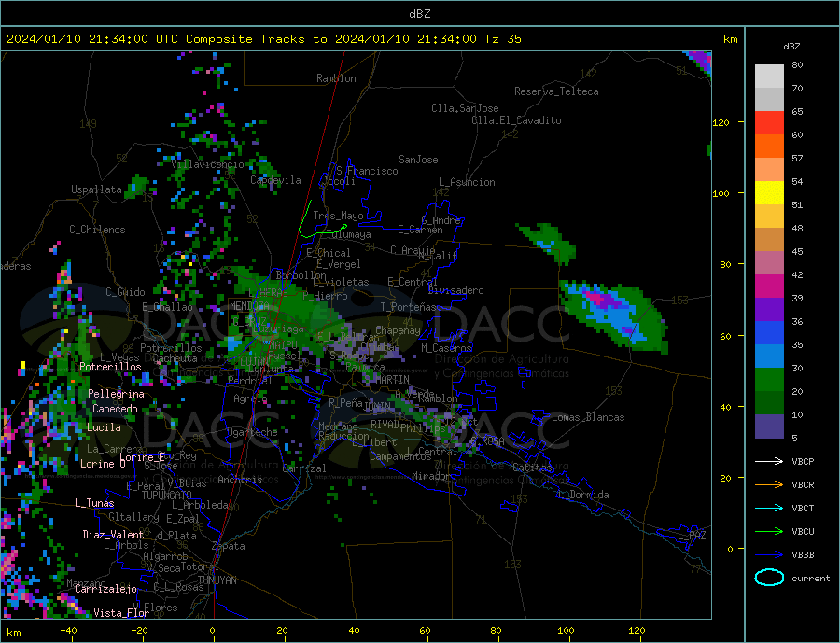Click the white VBCP arrow in legend
This screenshot has width=840, height=643.
(x=769, y=461)
